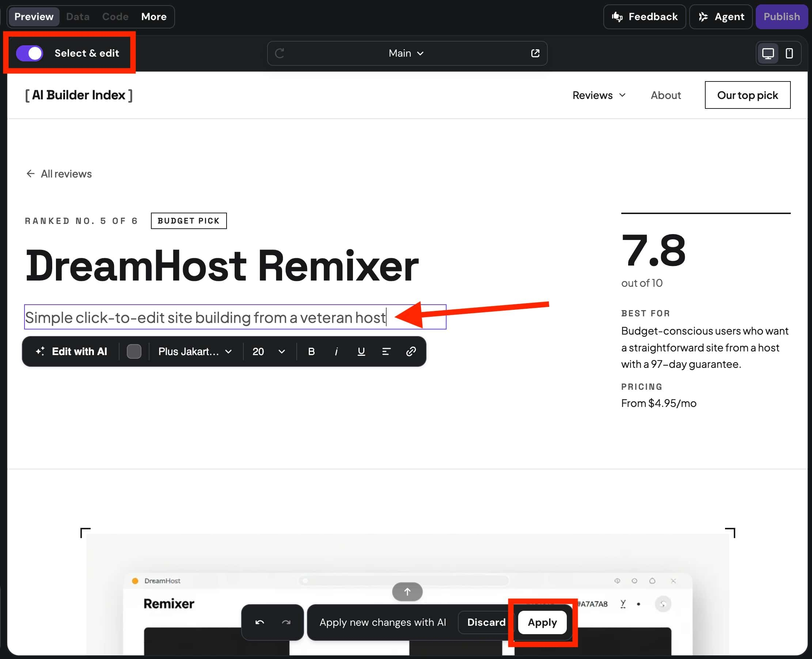
Task: Click the scroll-up arrow button
Action: pos(407,591)
